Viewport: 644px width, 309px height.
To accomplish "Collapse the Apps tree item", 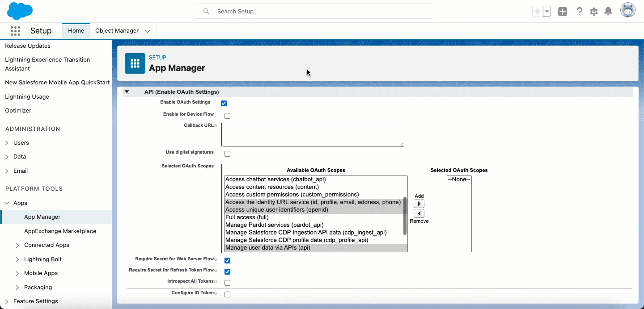I will point(7,203).
